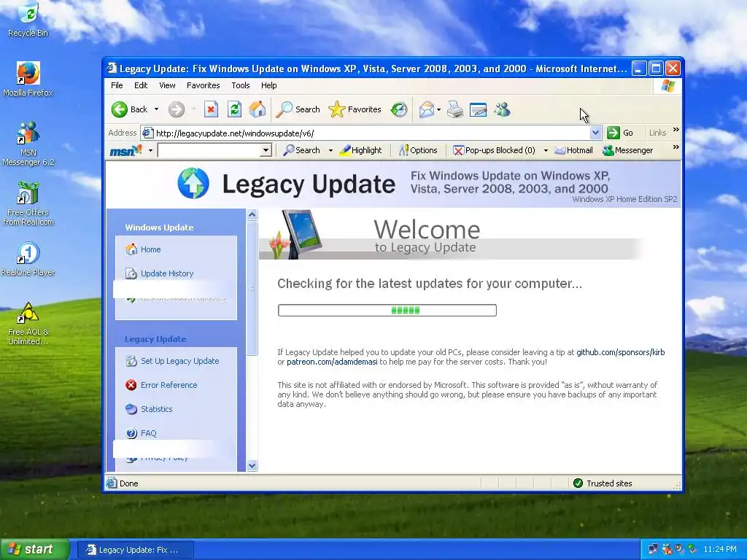Open the Tools menu

tap(241, 85)
